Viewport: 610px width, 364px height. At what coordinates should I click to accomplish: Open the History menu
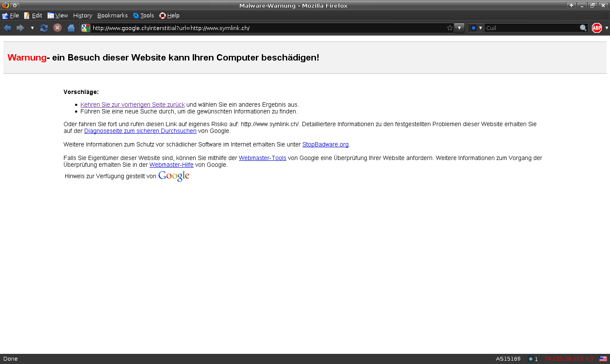(x=83, y=16)
